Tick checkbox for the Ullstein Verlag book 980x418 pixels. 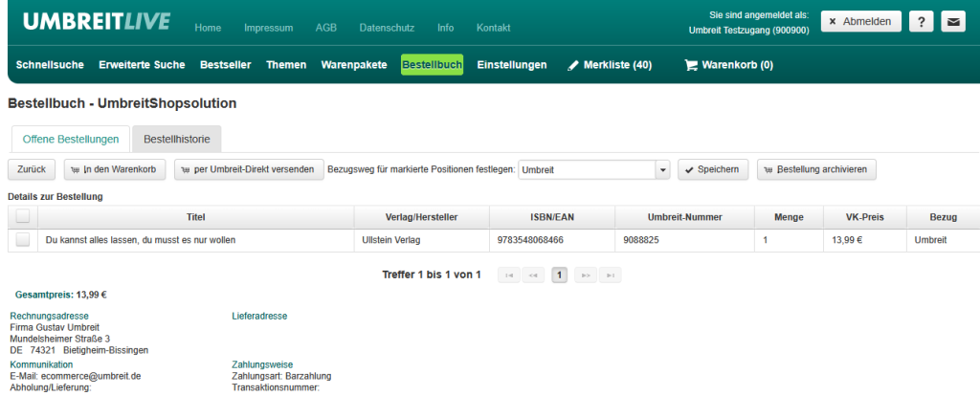click(x=23, y=240)
